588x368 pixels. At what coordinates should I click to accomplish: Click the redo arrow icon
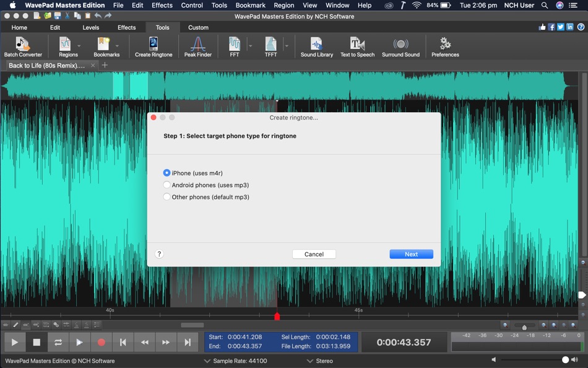[x=108, y=15]
